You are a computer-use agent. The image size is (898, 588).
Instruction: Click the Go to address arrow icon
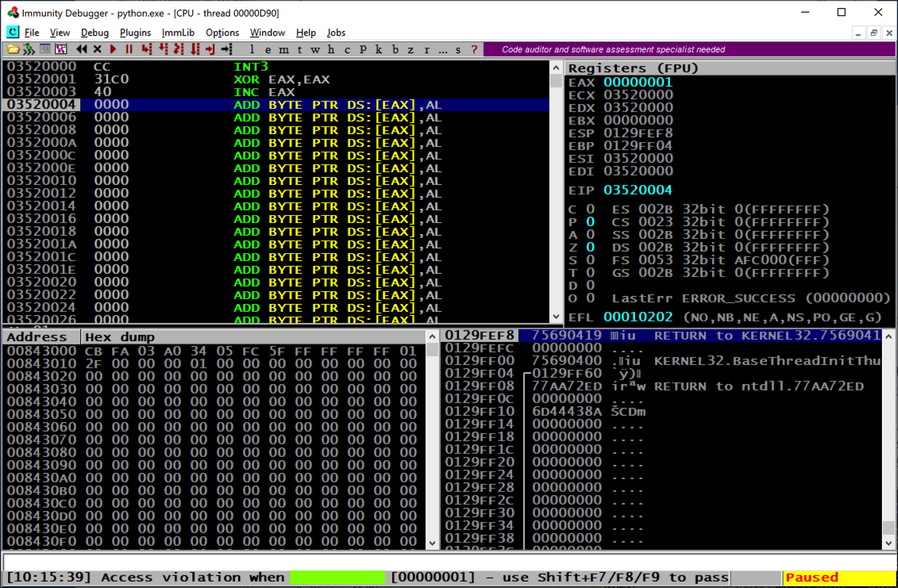click(227, 49)
